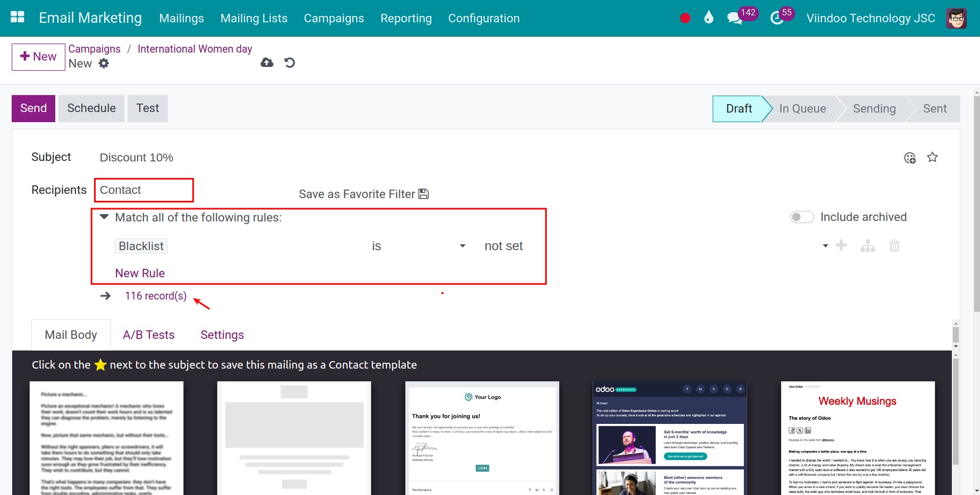Image resolution: width=980 pixels, height=495 pixels.
Task: Open the 116 record(s) link
Action: (156, 296)
